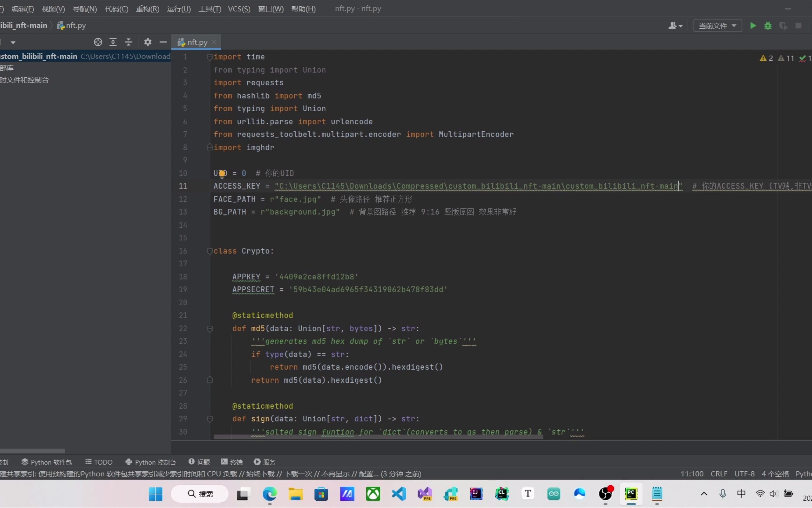
Task: Hide the project tool window with minus icon
Action: coord(163,42)
